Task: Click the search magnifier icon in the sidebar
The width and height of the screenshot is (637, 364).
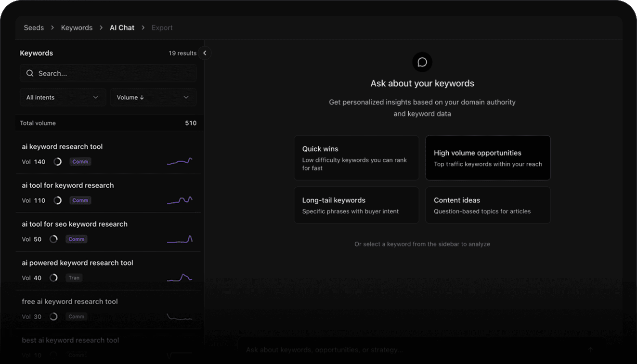Action: tap(30, 73)
